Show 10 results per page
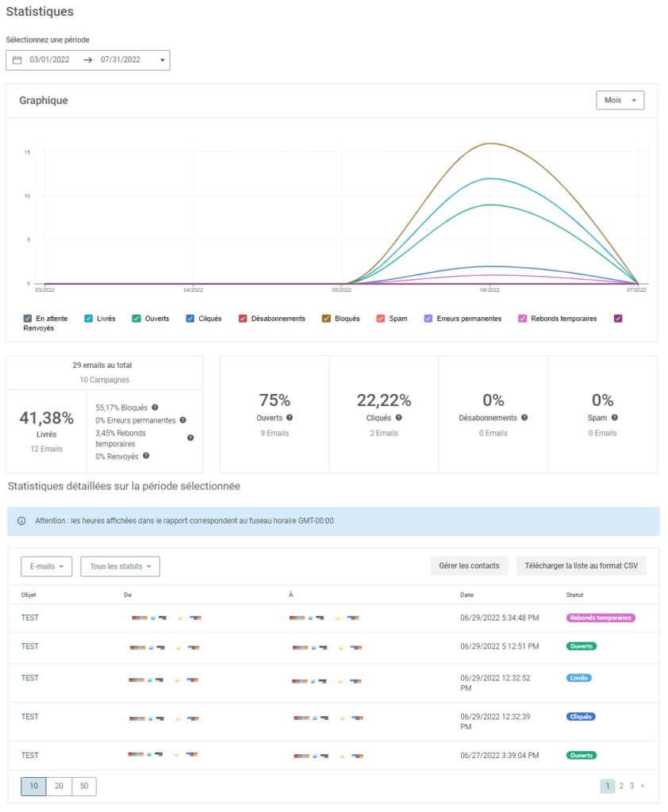The image size is (668, 812). pyautogui.click(x=33, y=786)
